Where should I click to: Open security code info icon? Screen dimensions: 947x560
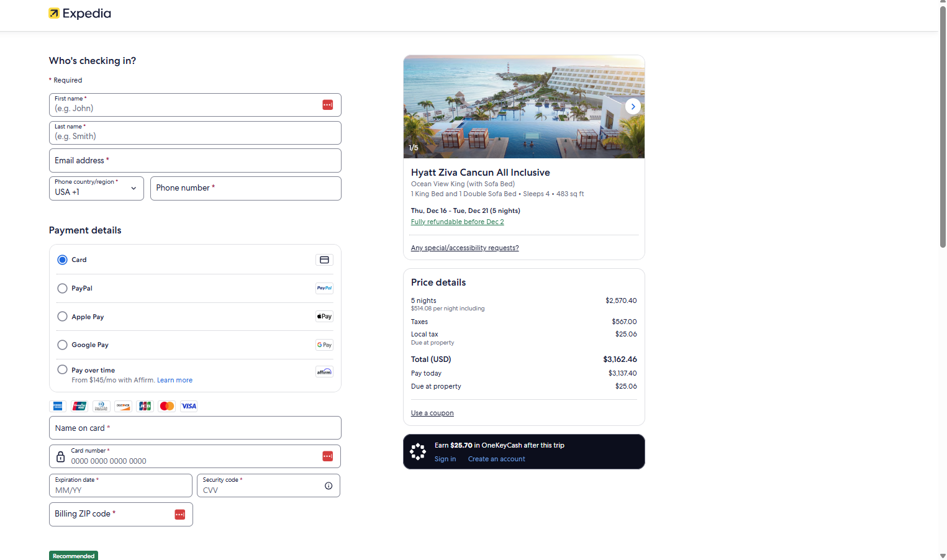click(x=329, y=485)
